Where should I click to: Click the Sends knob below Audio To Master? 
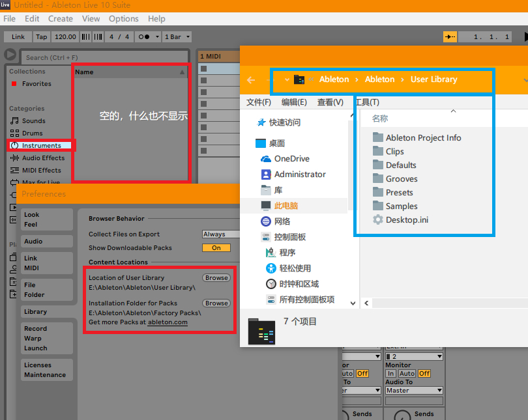click(x=402, y=416)
